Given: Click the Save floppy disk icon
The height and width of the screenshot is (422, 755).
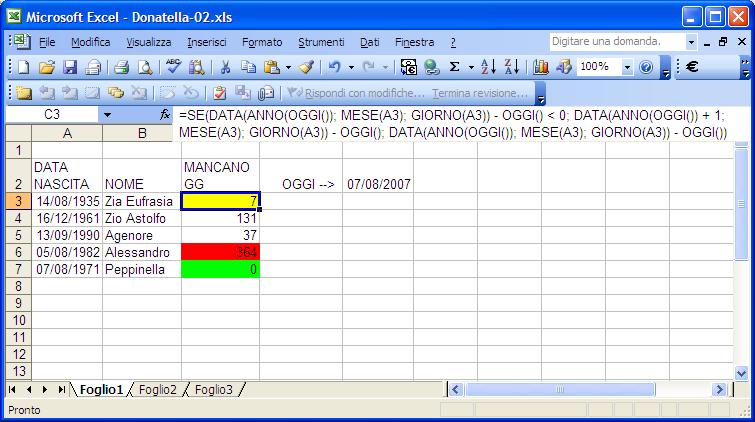Looking at the screenshot, I should coord(70,67).
